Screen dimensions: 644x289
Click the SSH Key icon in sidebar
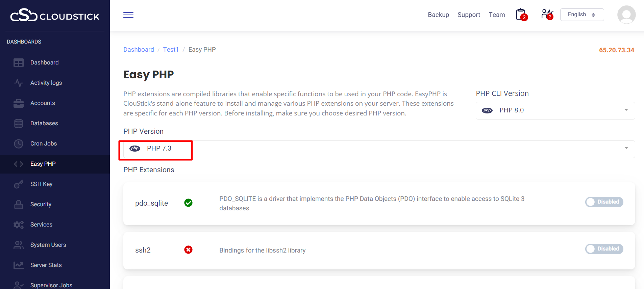pos(19,184)
